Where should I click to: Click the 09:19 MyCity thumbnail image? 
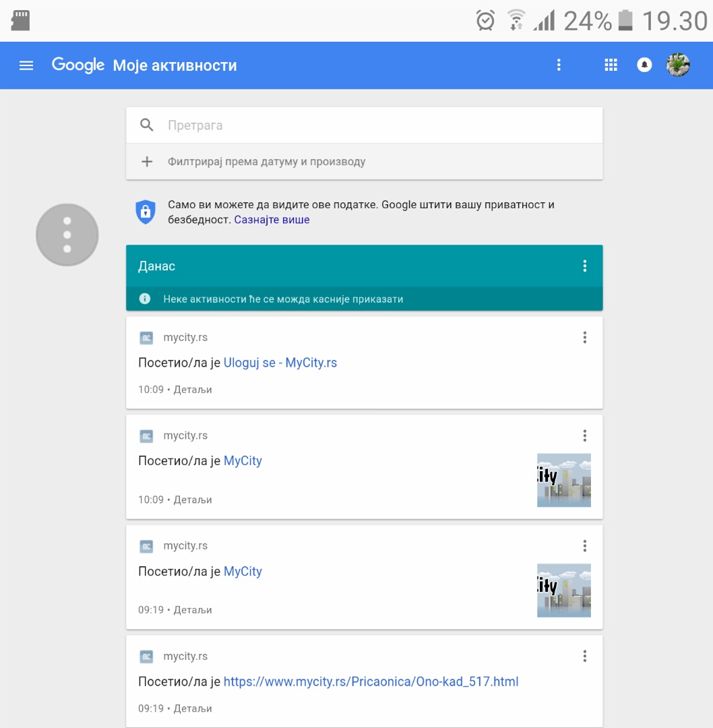point(564,590)
